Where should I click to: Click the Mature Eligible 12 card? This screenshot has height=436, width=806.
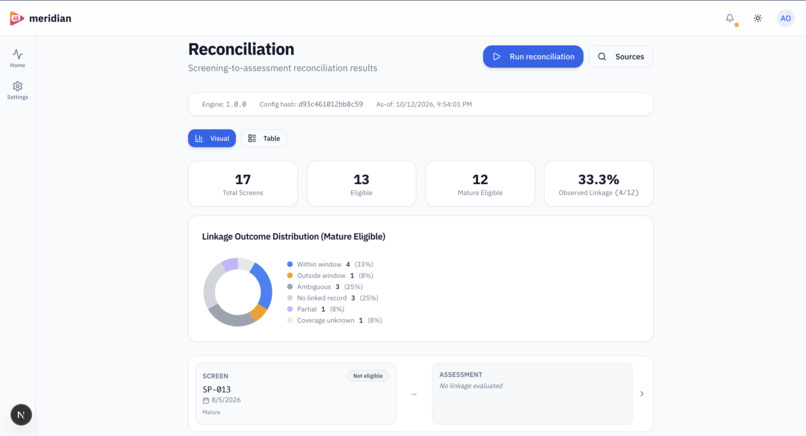[x=480, y=184]
